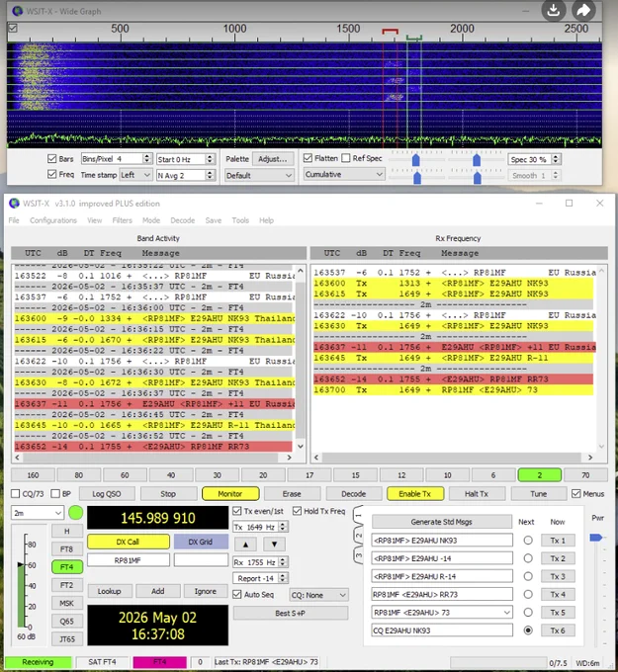Image resolution: width=618 pixels, height=672 pixels.
Task: Open the File menu
Action: pyautogui.click(x=14, y=220)
